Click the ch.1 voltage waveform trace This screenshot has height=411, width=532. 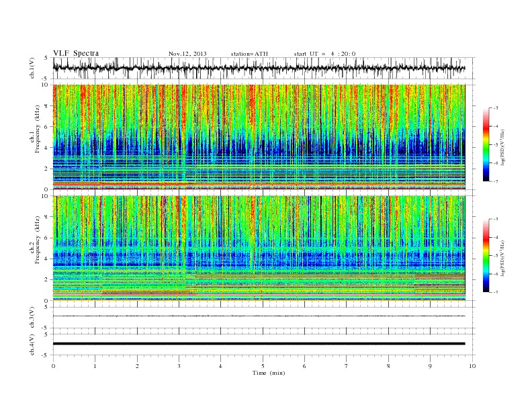(259, 68)
